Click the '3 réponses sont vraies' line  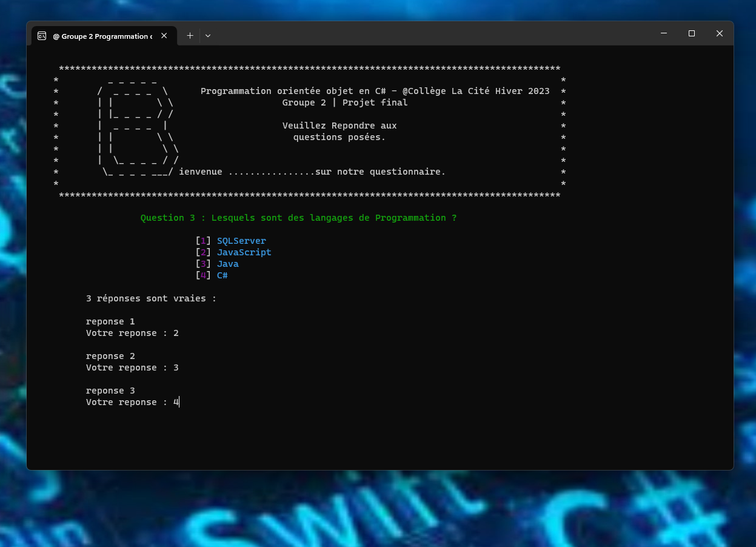(x=151, y=298)
